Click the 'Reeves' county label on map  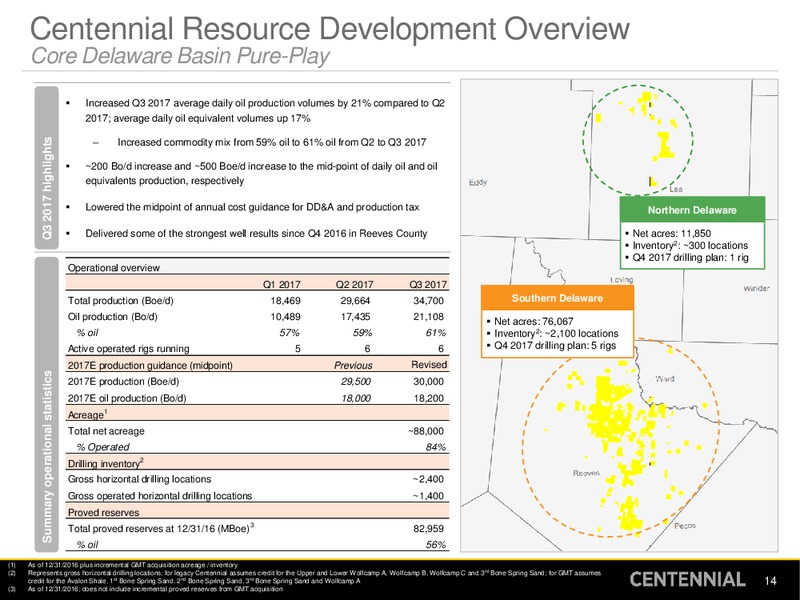click(586, 473)
